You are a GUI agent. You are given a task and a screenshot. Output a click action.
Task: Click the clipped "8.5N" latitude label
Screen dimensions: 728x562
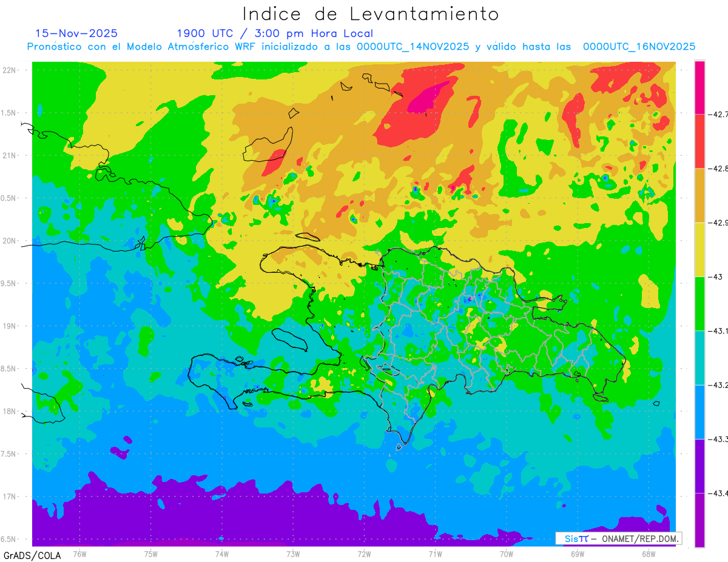pos(8,369)
